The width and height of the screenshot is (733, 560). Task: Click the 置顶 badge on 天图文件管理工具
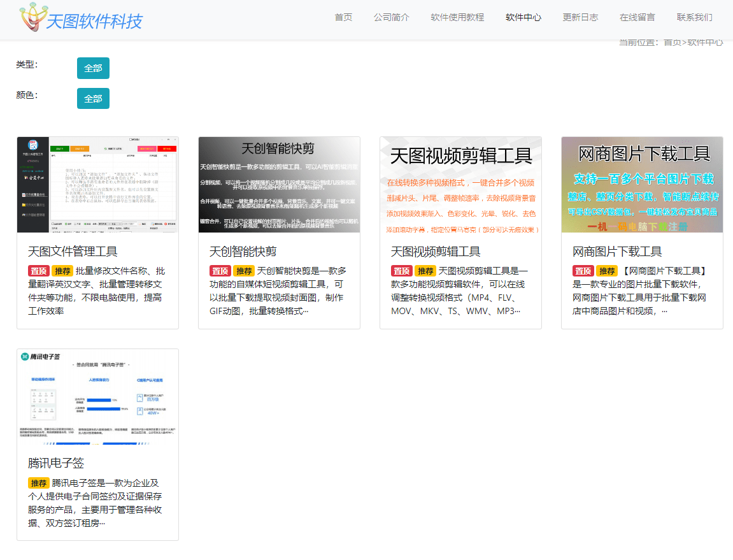pyautogui.click(x=38, y=270)
